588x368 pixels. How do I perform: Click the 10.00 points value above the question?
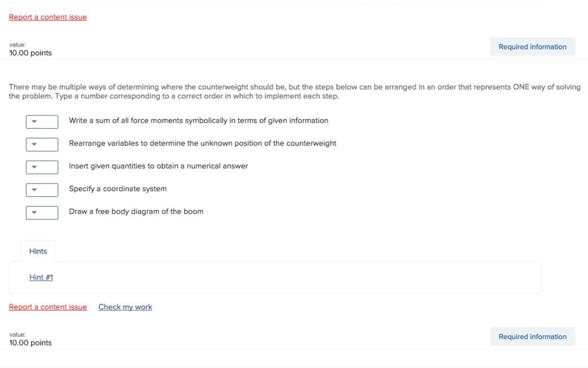(x=31, y=53)
